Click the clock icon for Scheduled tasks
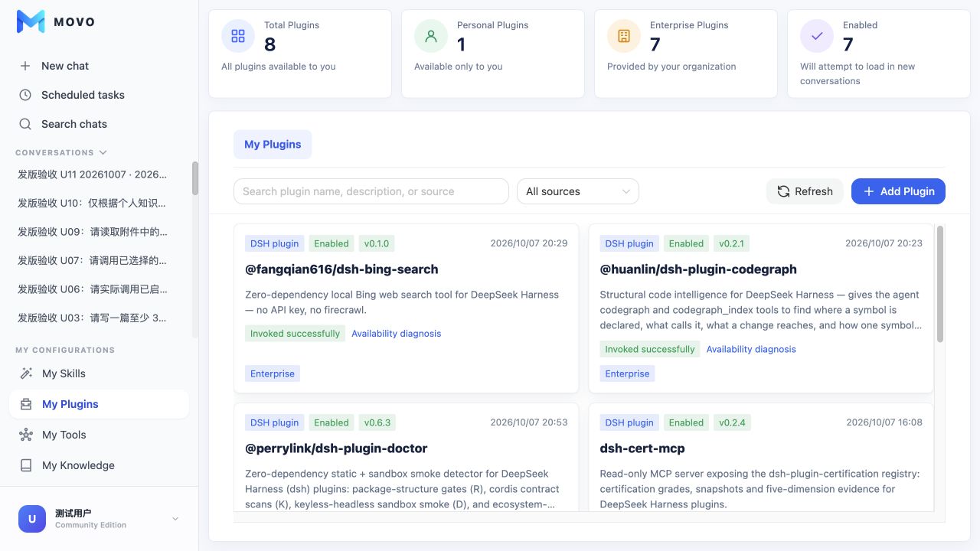This screenshot has width=980, height=551. pos(25,95)
